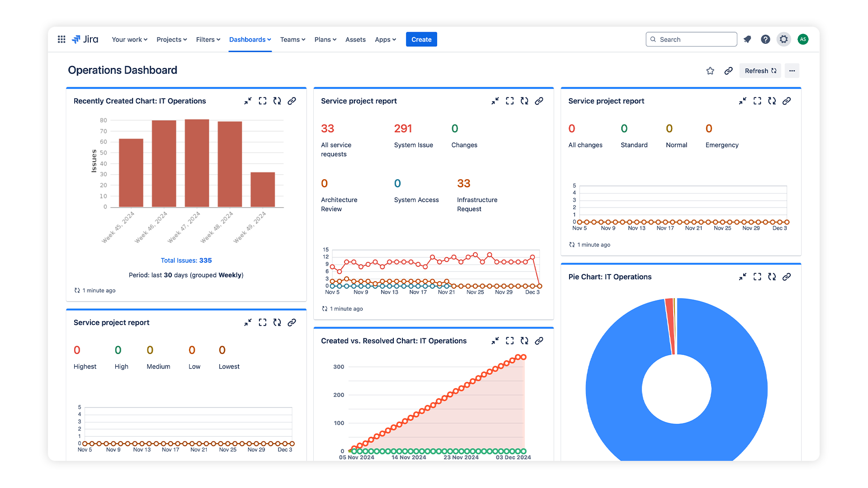Go to the Assets menu item
The height and width of the screenshot is (488, 868).
355,39
